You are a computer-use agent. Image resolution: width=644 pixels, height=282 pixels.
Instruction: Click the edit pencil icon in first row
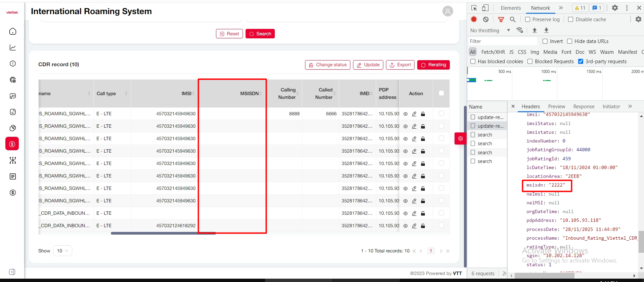[414, 114]
